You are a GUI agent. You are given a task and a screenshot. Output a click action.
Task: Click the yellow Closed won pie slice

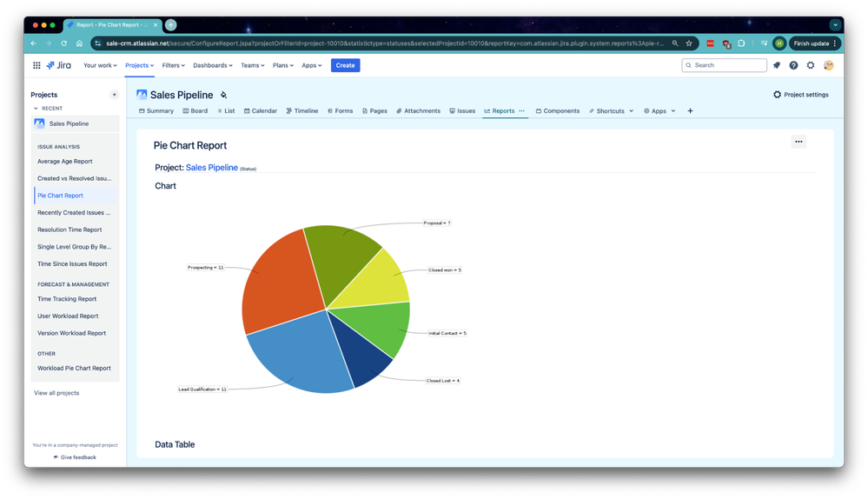(x=376, y=283)
